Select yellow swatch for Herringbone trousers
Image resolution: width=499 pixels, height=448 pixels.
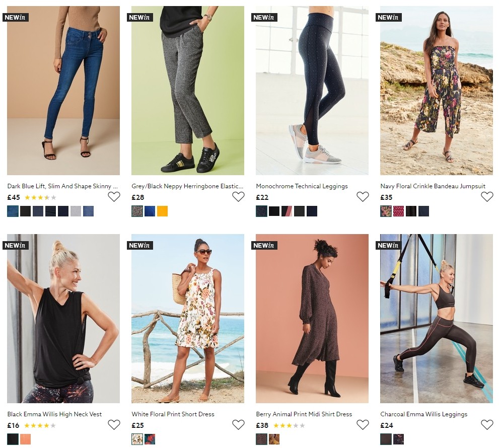point(162,211)
